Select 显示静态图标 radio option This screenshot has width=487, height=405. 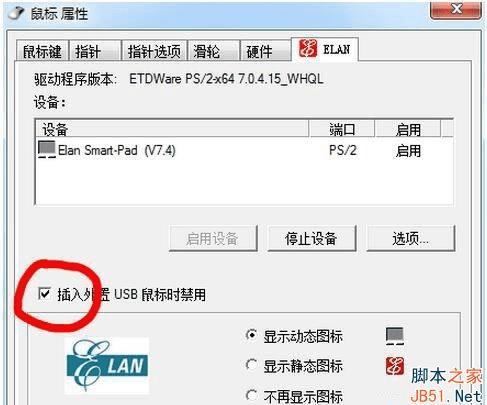tap(251, 365)
